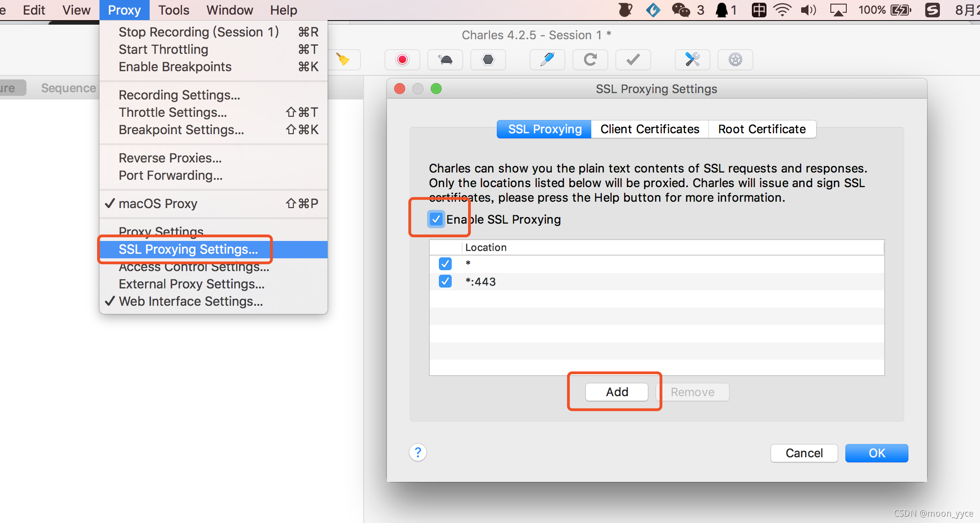Image resolution: width=980 pixels, height=523 pixels.
Task: Click the QQ penguin menu bar icon
Action: pos(721,10)
